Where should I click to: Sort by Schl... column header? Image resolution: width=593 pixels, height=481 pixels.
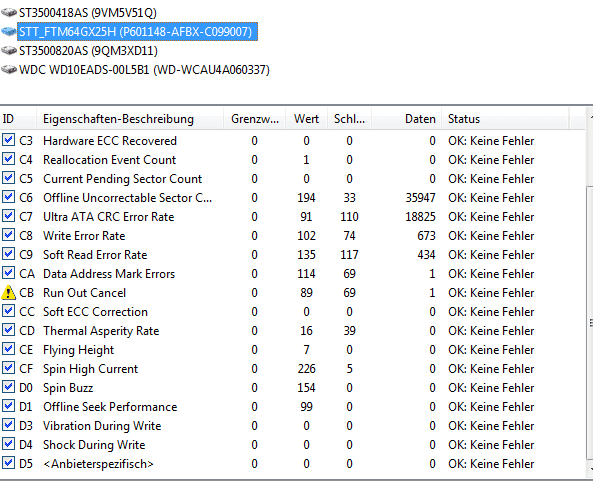(349, 119)
